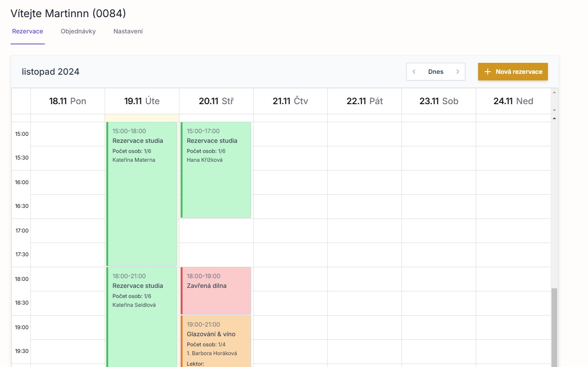Screen dimensions: 588x367
Task: Click the 21.11 Čtv column header
Action: coord(290,101)
